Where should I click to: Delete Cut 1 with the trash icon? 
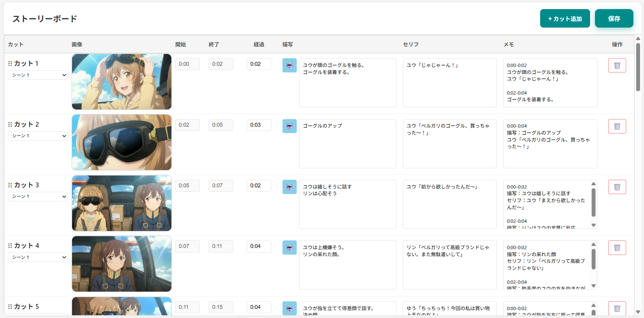617,65
